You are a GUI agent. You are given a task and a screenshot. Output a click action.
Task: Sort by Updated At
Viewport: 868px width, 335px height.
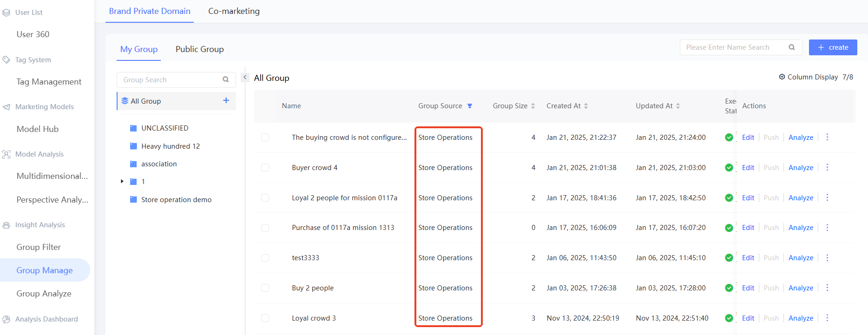point(678,106)
